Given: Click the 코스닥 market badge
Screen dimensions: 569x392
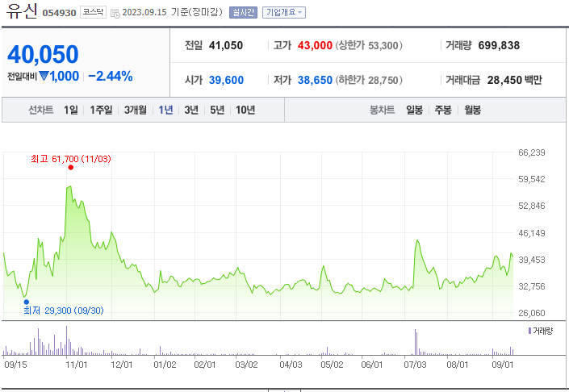Looking at the screenshot, I should pos(93,13).
